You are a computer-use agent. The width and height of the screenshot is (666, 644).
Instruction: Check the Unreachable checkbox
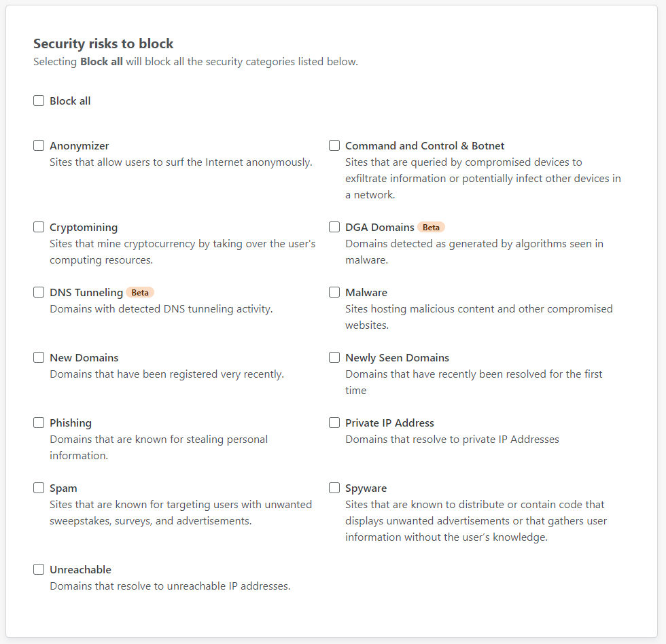tap(39, 570)
